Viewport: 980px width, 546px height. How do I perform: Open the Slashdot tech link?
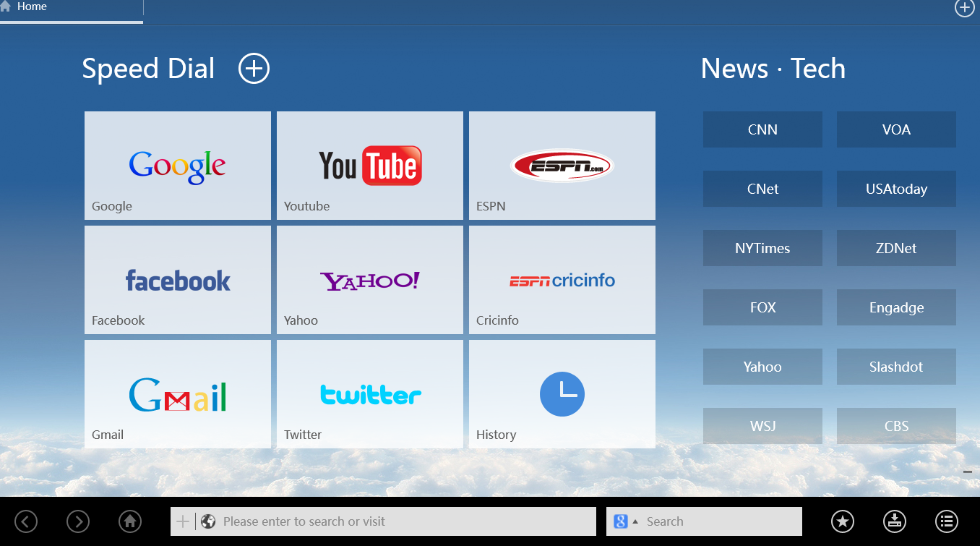[896, 367]
